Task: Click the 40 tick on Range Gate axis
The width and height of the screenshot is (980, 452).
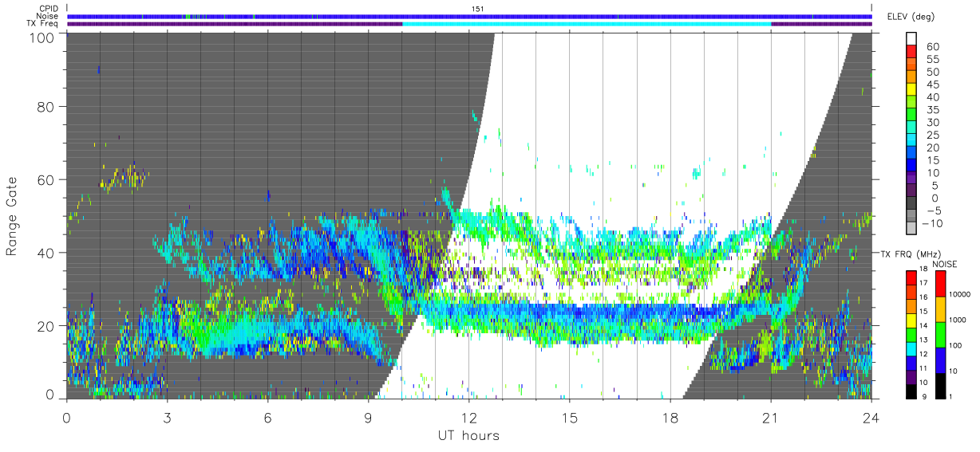Action: click(x=46, y=253)
